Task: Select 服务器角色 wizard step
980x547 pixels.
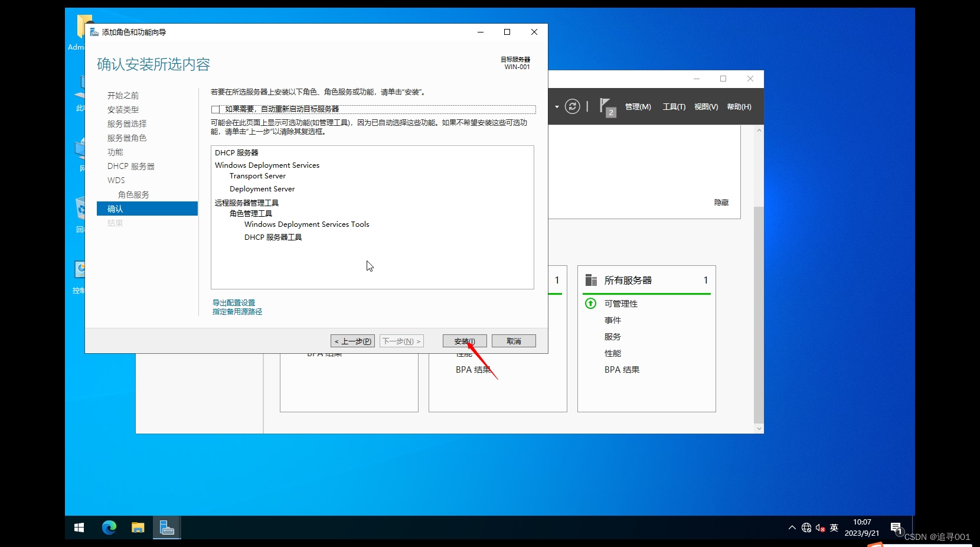Action: [x=127, y=138]
